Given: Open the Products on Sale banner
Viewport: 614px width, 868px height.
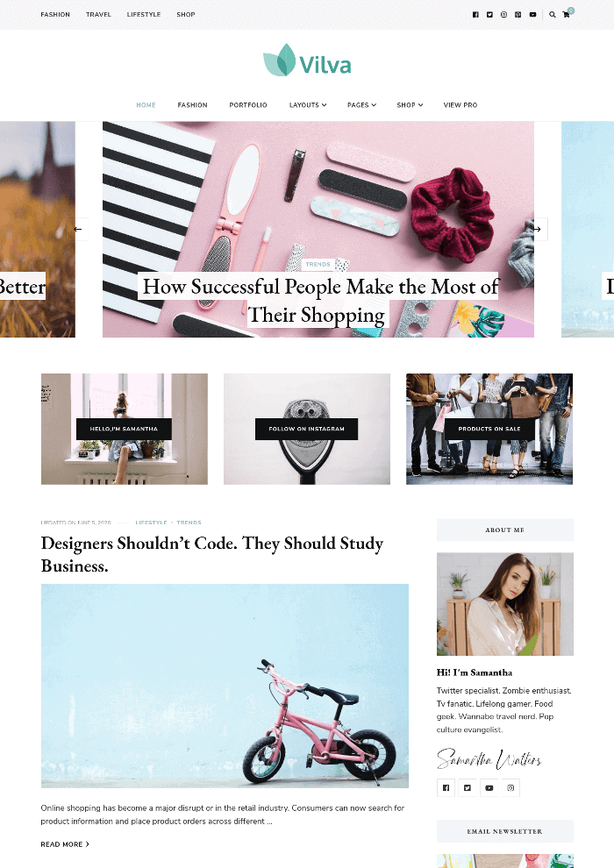Looking at the screenshot, I should (x=489, y=429).
